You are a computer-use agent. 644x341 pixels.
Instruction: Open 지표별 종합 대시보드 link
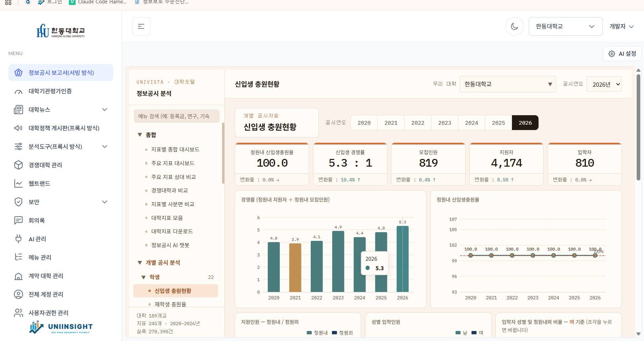pos(175,150)
